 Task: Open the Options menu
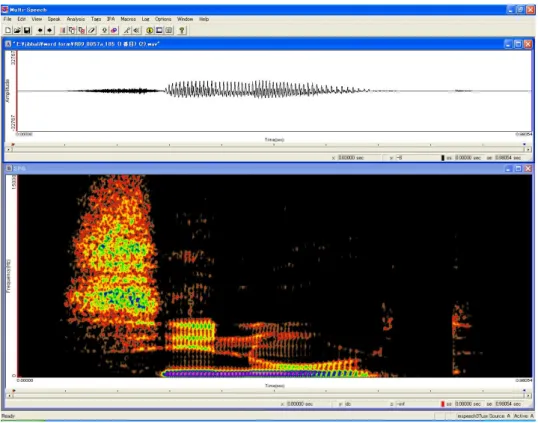pos(163,19)
